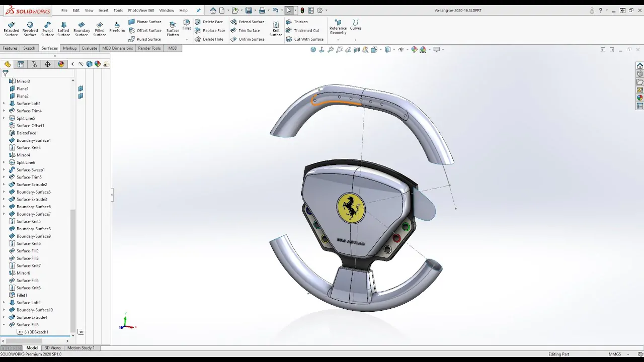The height and width of the screenshot is (362, 644).
Task: Click the Knit Surface tool
Action: [x=276, y=29]
